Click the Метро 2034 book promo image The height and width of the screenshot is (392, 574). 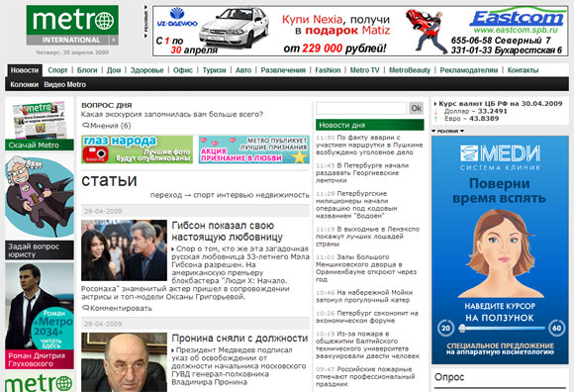coord(40,306)
